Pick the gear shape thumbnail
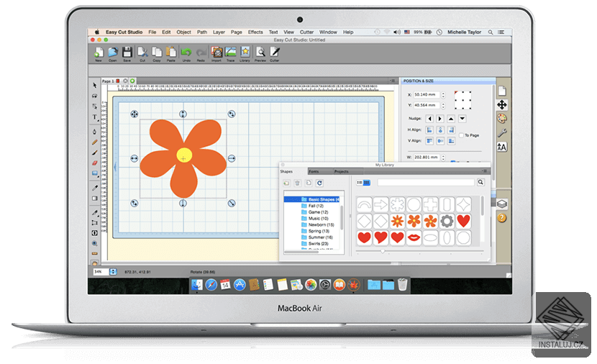The width and height of the screenshot is (597, 364). point(447,221)
